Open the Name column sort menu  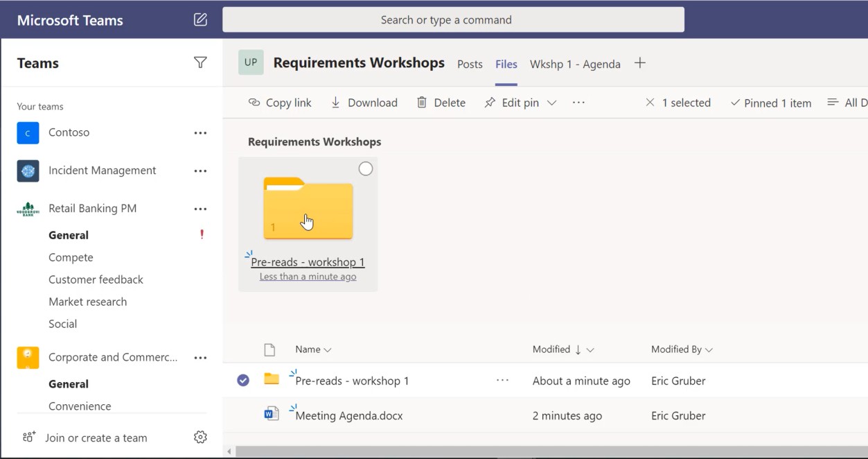click(313, 349)
